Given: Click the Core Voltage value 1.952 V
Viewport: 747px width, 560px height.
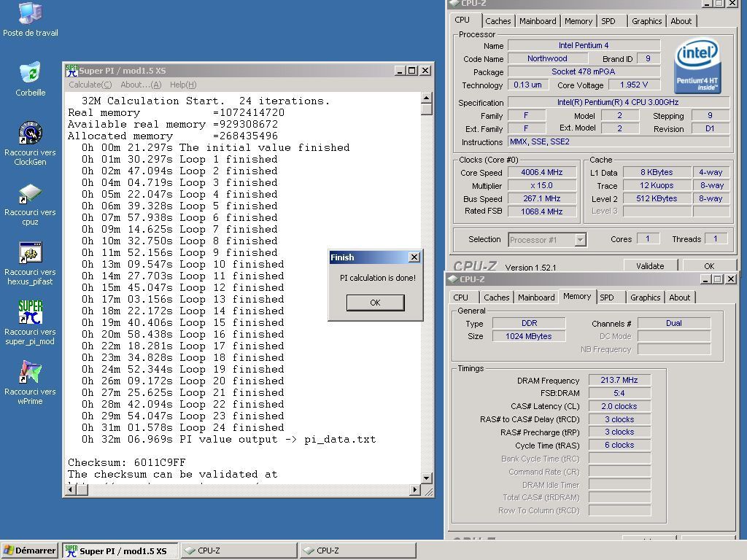Looking at the screenshot, I should [x=634, y=85].
